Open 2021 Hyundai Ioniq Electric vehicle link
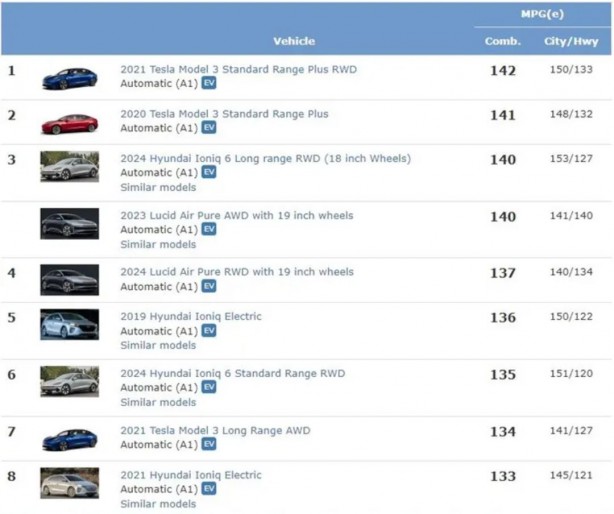Screen dimensions: 614x514 click(x=191, y=475)
